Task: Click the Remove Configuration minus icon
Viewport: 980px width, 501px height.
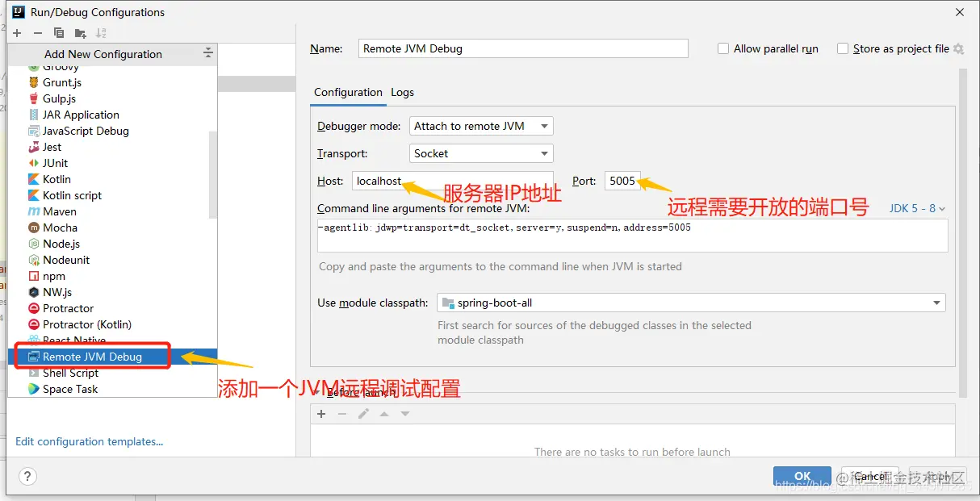Action: (38, 33)
